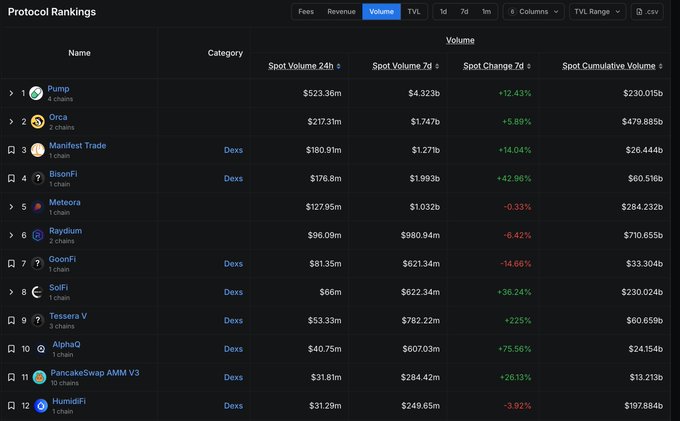Image resolution: width=680 pixels, height=421 pixels.
Task: Bookmark the GoonFi row
Action: tap(11, 264)
